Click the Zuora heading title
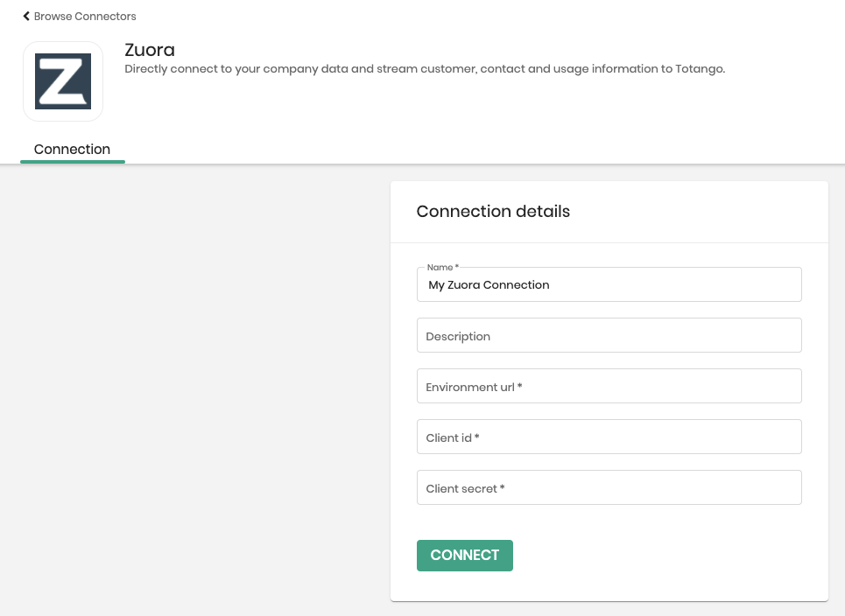Screen dimensions: 845x616 point(150,50)
